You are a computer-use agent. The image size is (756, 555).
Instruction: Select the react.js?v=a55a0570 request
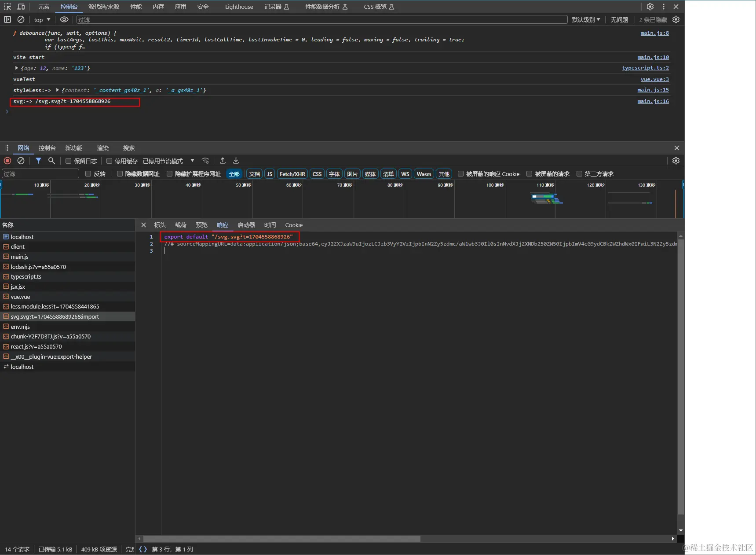[67, 346]
